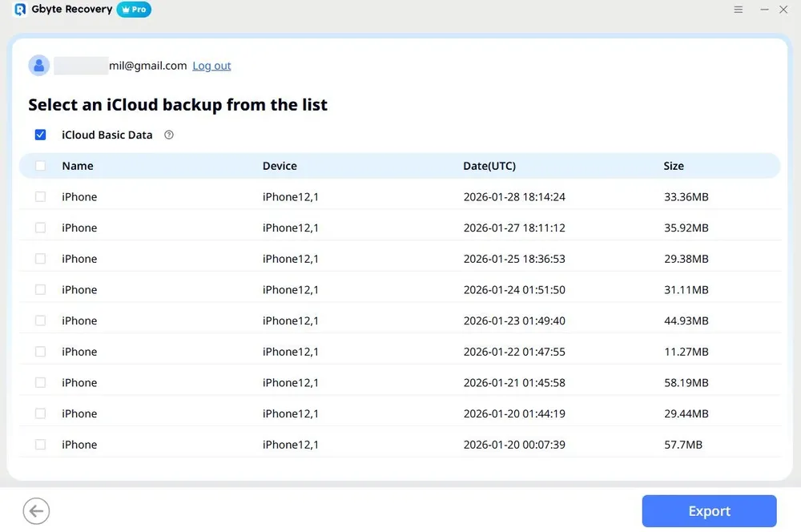Click the back arrow navigation icon

[x=35, y=510]
